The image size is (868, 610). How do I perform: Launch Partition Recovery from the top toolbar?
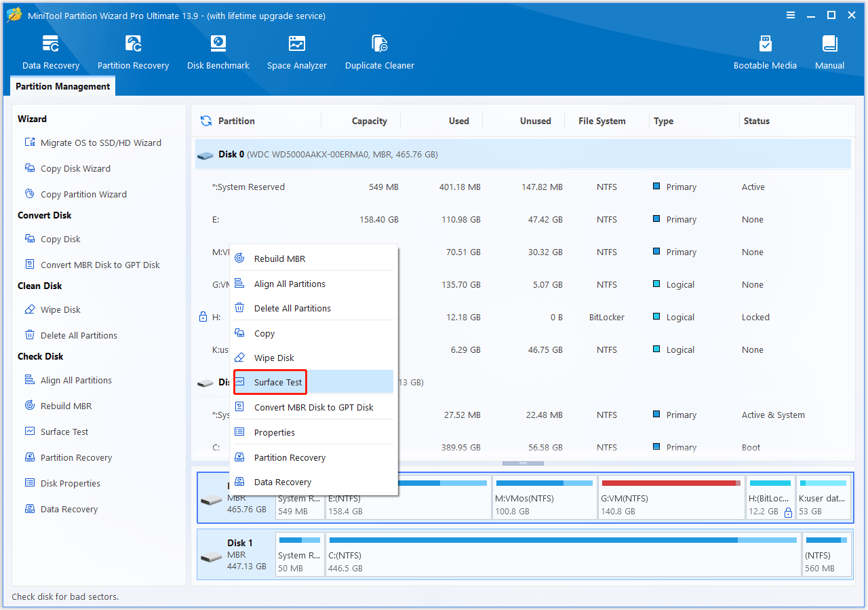[x=133, y=53]
